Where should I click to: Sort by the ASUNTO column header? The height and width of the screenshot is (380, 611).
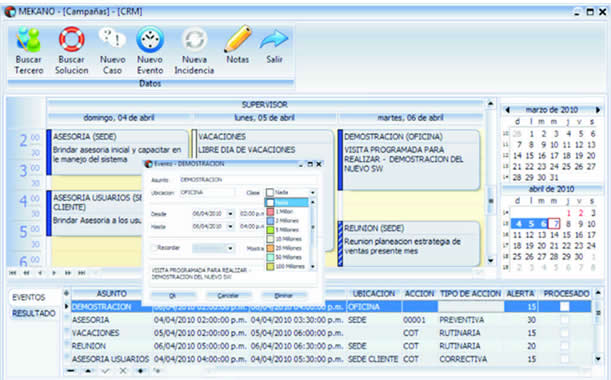point(111,293)
